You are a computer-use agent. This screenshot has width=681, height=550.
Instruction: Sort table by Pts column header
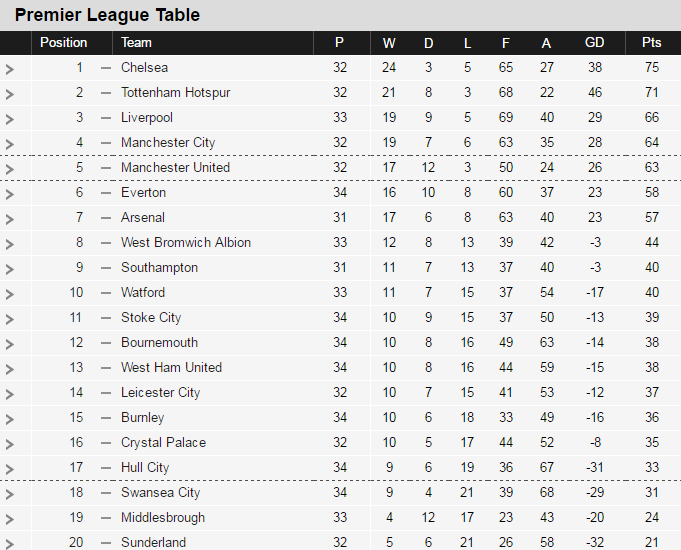pyautogui.click(x=651, y=43)
